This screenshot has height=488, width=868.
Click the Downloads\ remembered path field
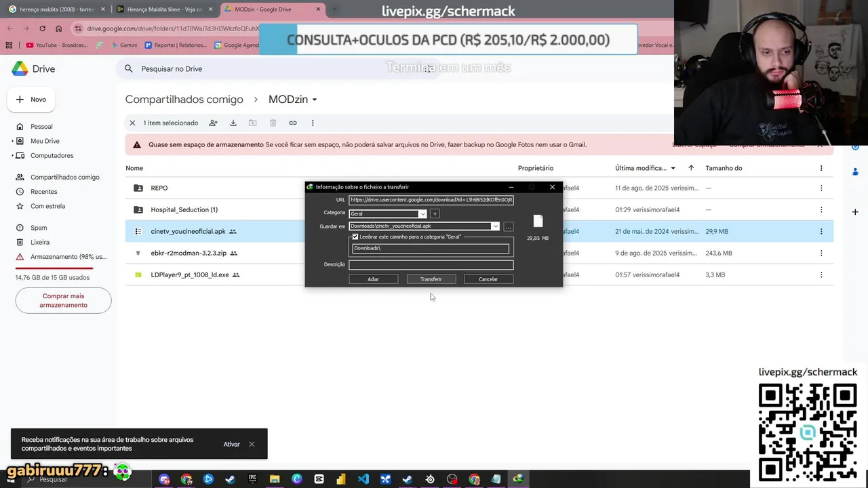click(x=431, y=248)
